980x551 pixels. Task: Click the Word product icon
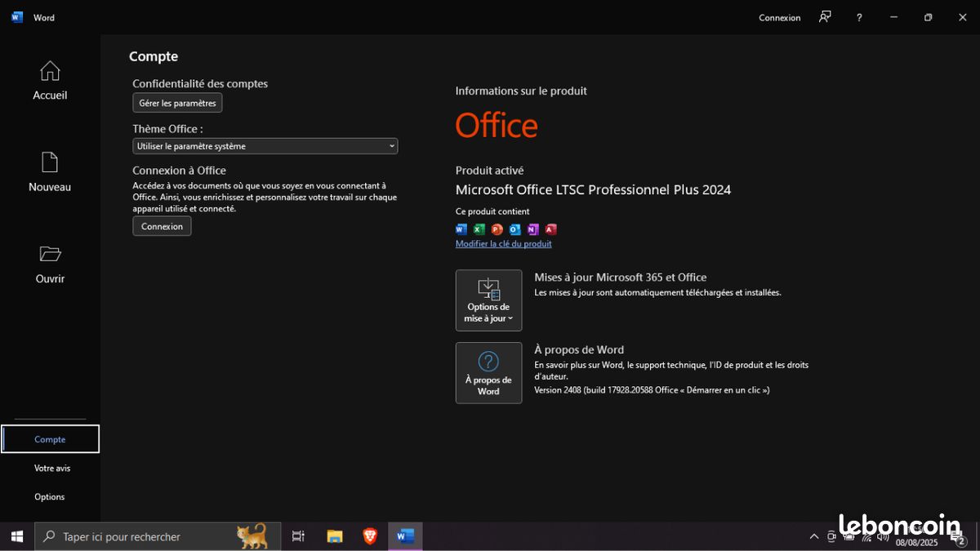[x=461, y=229]
